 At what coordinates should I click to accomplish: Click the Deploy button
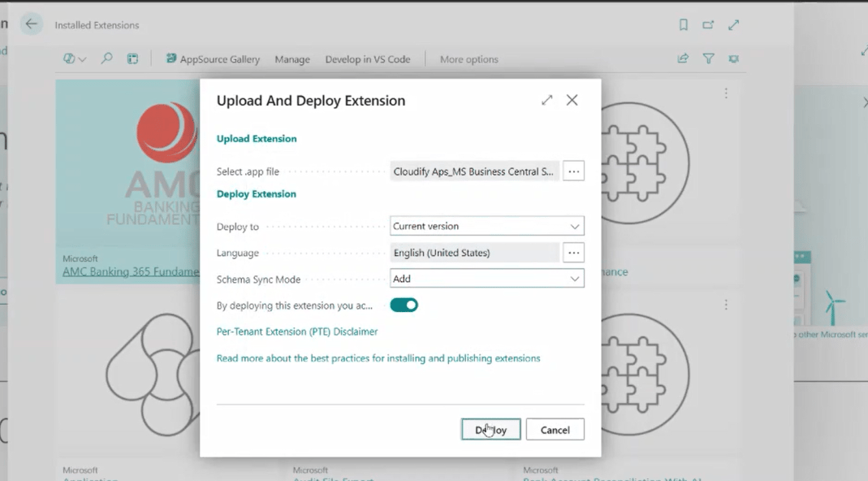pyautogui.click(x=490, y=430)
